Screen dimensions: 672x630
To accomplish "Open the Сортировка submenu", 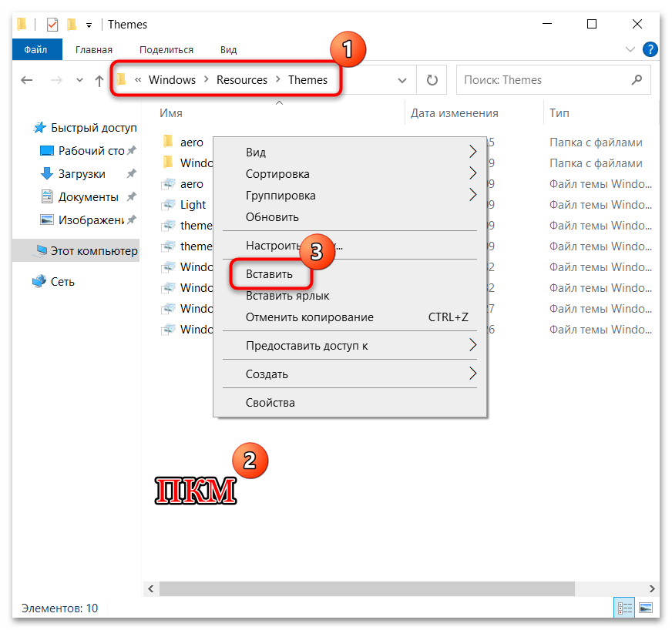I will coord(350,174).
